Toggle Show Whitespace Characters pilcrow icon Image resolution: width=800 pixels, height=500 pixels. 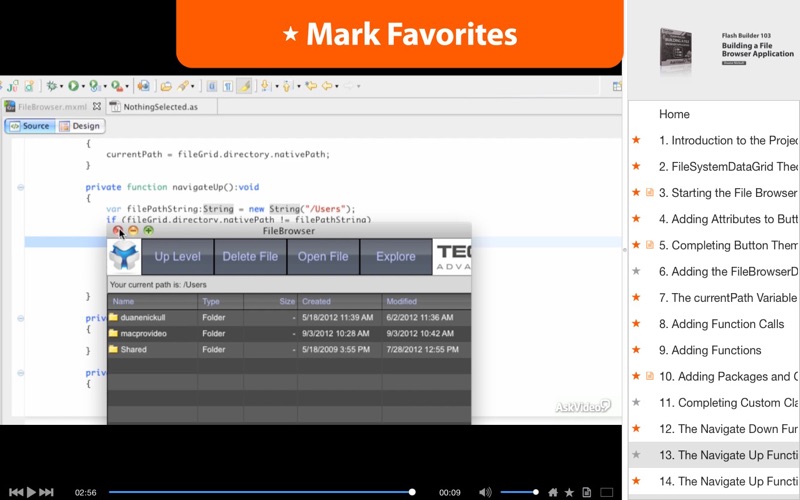228,86
